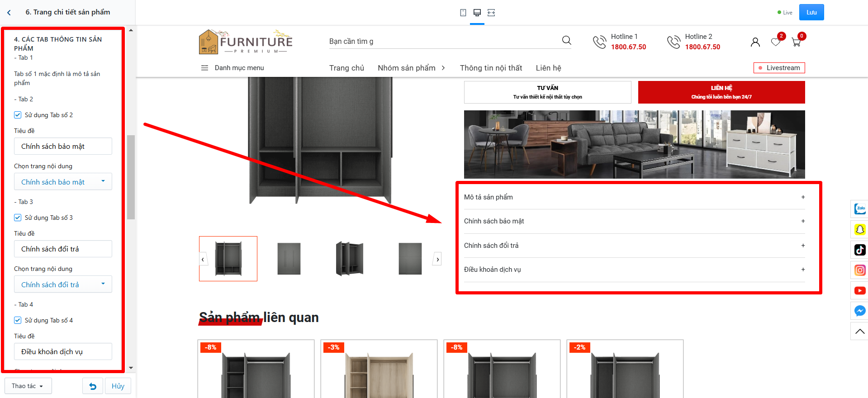Open related product with -3% badge
This screenshot has width=868, height=398.
[x=379, y=369]
